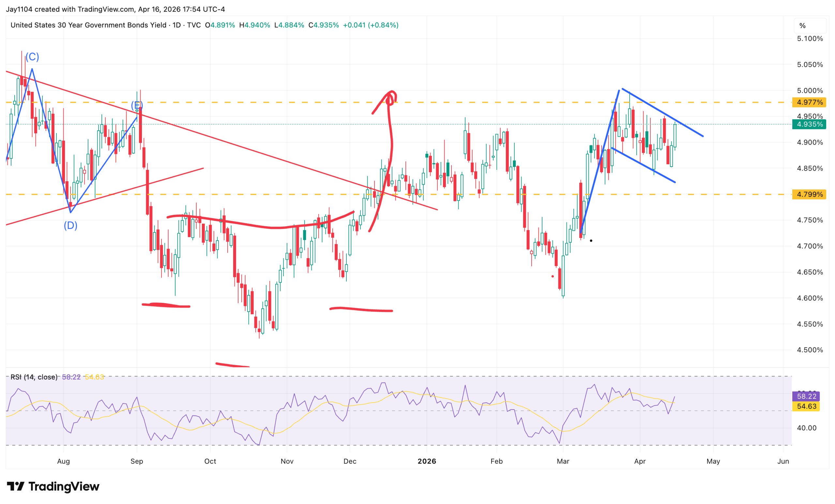The image size is (835, 504).
Task: Click the orange 4.799% price label
Action: [x=809, y=194]
